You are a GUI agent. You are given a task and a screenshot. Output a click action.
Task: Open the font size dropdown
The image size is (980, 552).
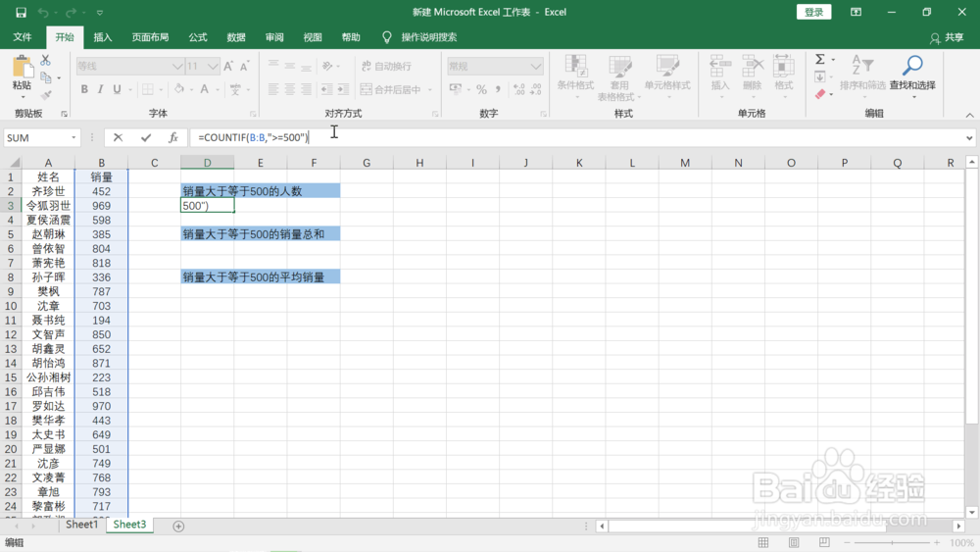(213, 67)
